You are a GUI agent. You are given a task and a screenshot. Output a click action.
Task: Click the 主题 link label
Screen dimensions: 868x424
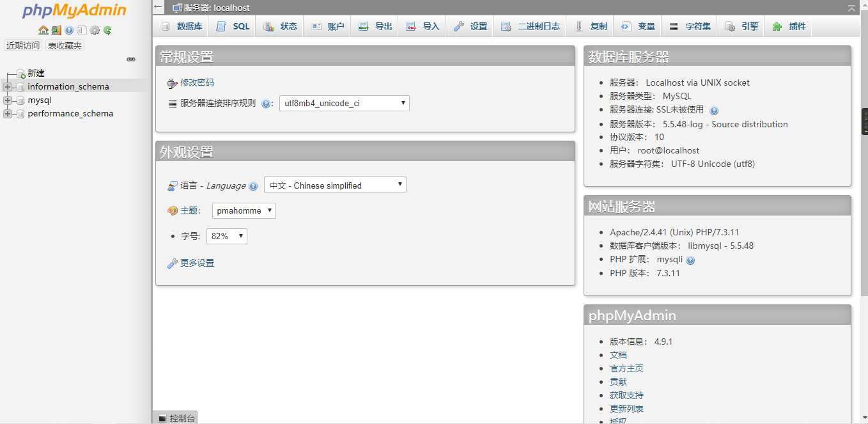pos(189,210)
